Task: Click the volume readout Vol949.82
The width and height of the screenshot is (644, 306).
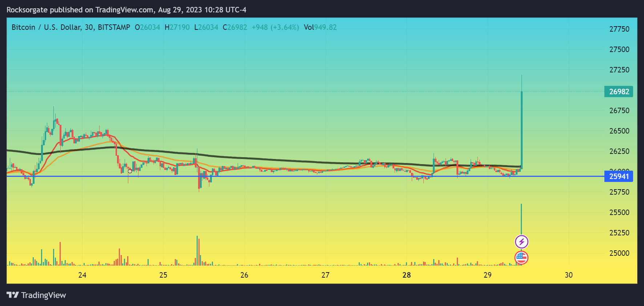Action: (320, 27)
